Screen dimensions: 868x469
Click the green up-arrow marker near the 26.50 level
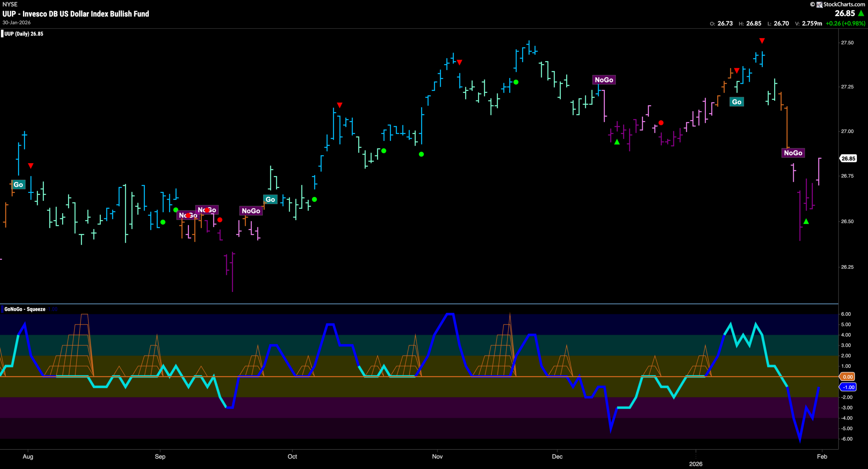point(806,221)
